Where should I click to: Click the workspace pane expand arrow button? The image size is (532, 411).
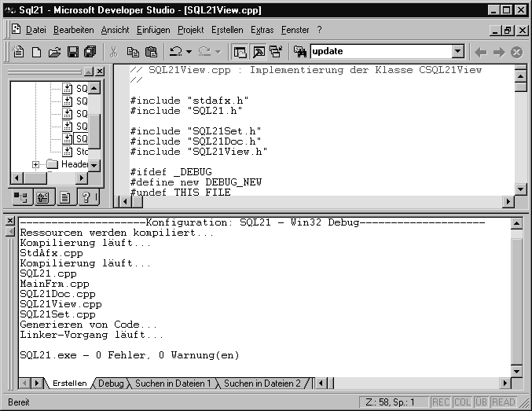pos(89,72)
